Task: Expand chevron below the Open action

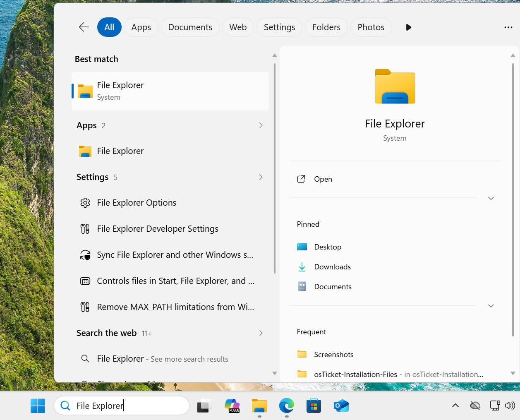Action: pos(491,198)
